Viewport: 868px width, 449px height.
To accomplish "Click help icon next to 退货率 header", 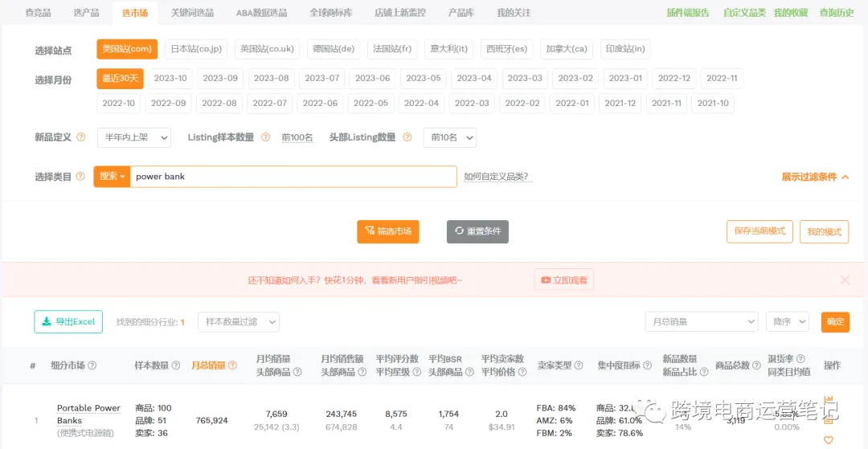I will 800,359.
